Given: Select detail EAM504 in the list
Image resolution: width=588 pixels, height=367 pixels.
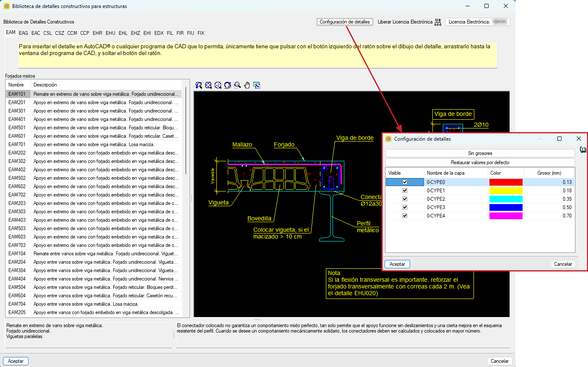Looking at the screenshot, I should point(17,287).
